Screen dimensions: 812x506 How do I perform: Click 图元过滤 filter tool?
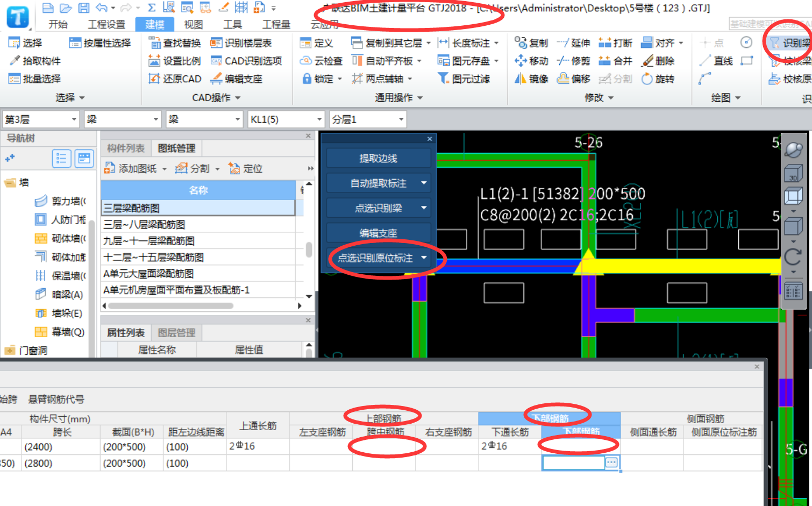click(x=464, y=79)
